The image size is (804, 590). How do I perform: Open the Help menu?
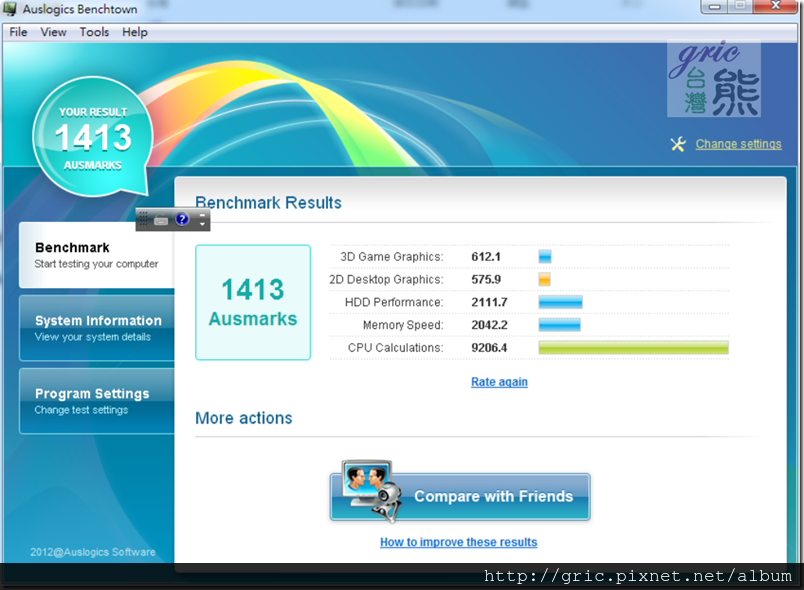pyautogui.click(x=135, y=32)
